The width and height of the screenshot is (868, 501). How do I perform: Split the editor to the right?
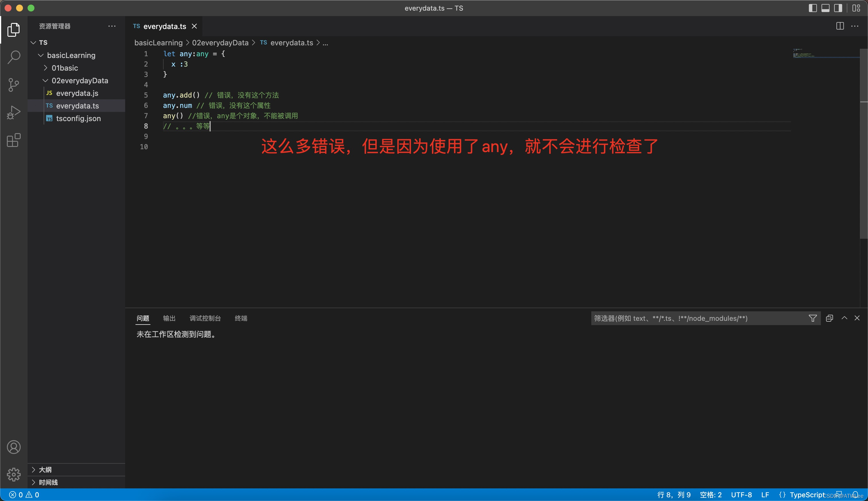click(x=840, y=26)
